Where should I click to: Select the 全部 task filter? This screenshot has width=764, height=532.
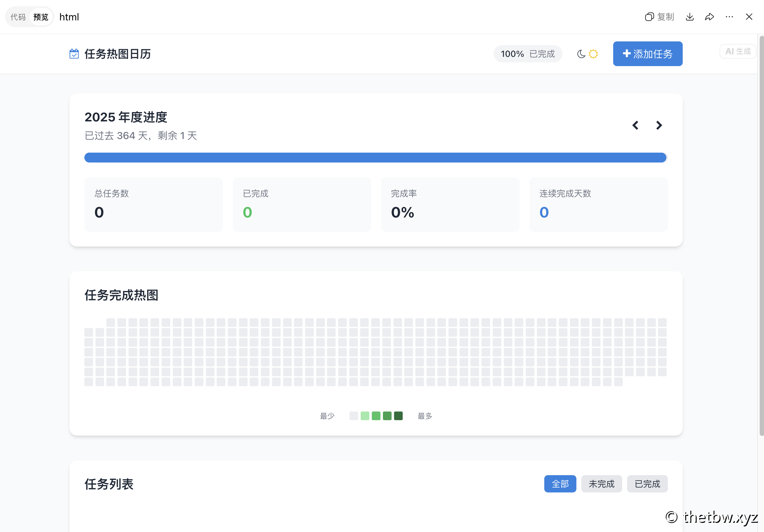click(560, 484)
